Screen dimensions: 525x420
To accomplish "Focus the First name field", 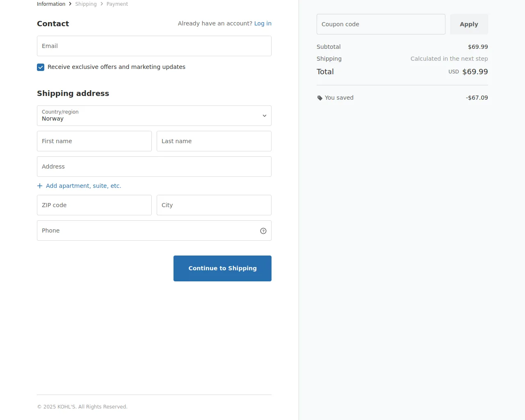I will 94,141.
